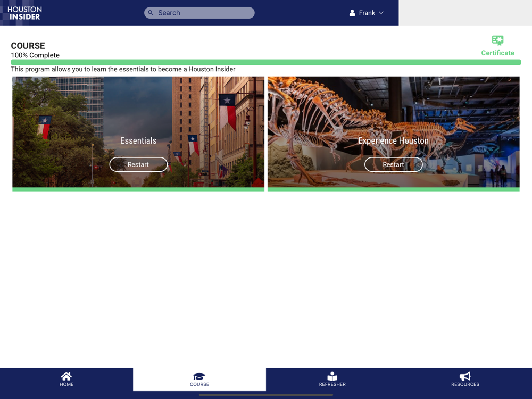
Task: Select the COURSE tab label
Action: [x=199, y=384]
